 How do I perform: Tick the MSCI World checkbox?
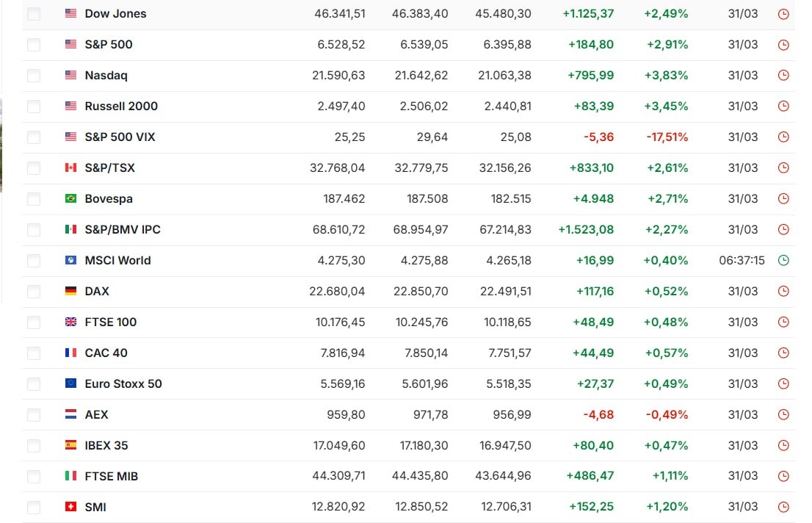[x=34, y=261]
